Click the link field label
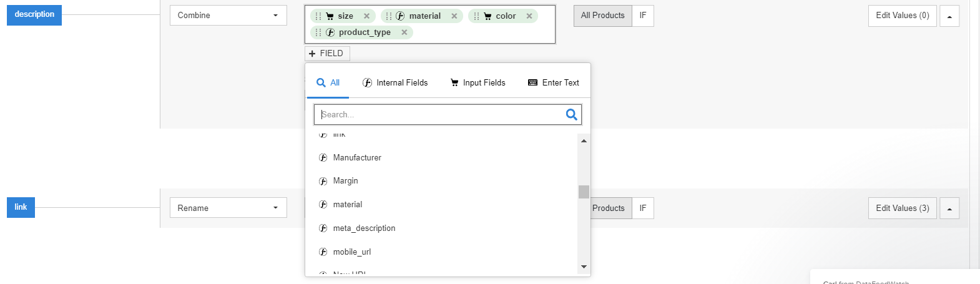 21,207
